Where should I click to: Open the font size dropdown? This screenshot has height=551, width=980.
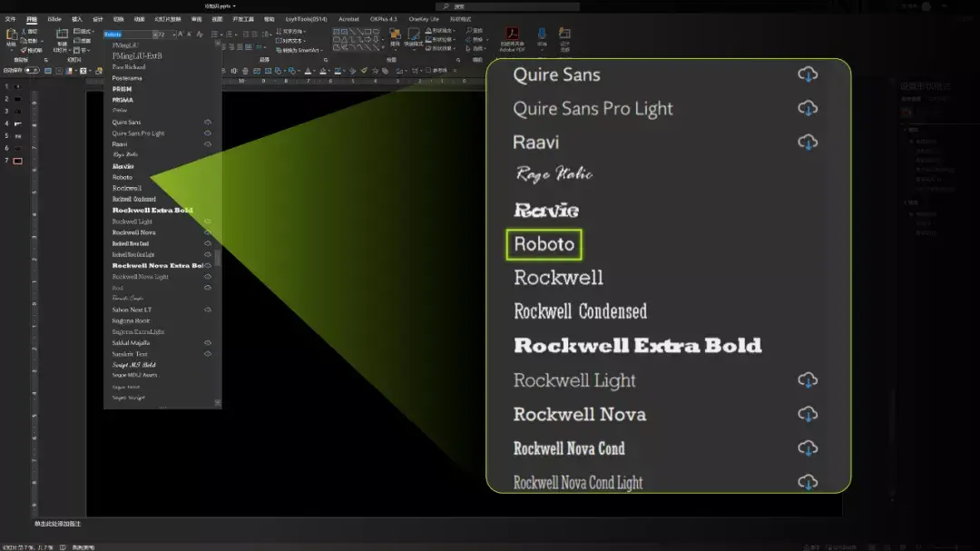coord(172,34)
